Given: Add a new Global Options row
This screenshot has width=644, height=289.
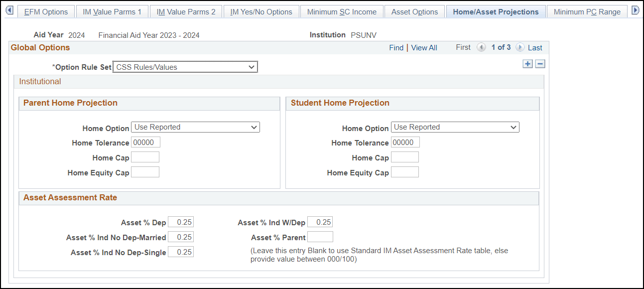Looking at the screenshot, I should pyautogui.click(x=527, y=63).
